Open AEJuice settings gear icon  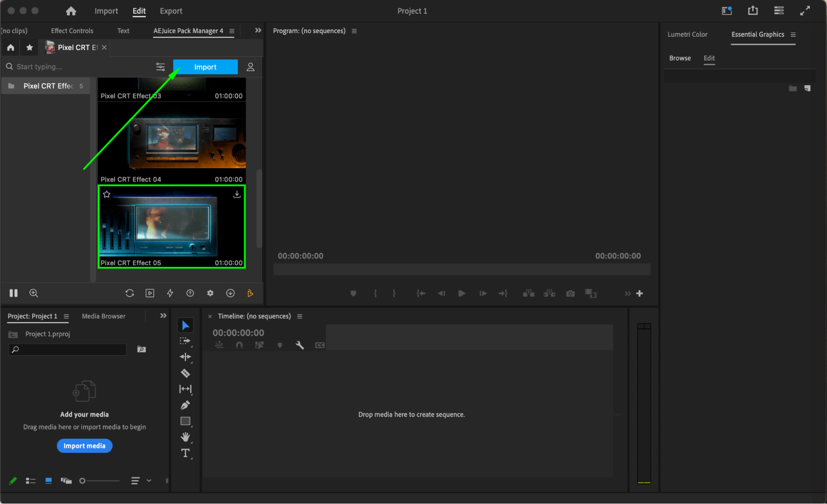click(210, 293)
